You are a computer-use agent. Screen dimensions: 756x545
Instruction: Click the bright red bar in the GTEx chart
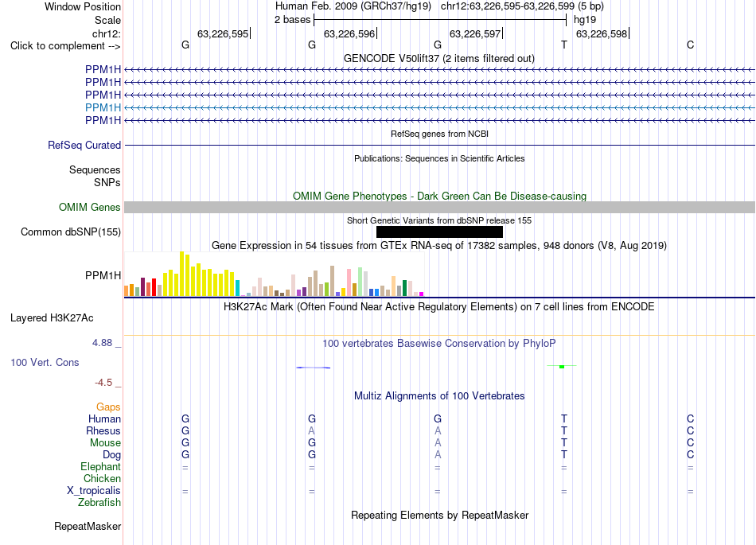click(154, 287)
